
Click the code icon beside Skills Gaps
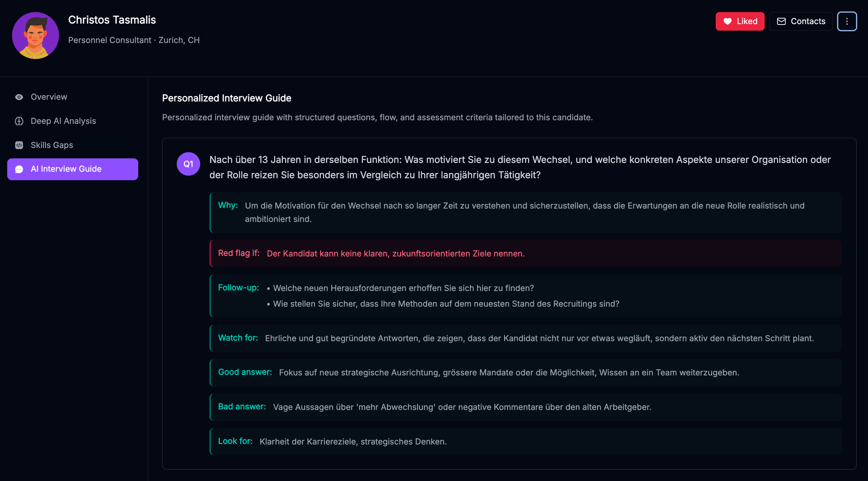click(x=19, y=145)
